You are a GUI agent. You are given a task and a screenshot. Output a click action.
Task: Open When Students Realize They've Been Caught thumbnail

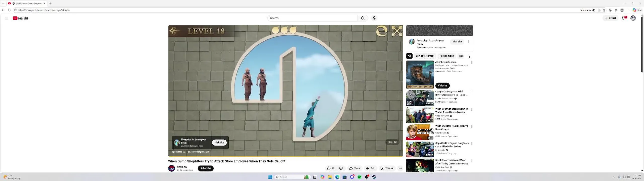tap(420, 132)
